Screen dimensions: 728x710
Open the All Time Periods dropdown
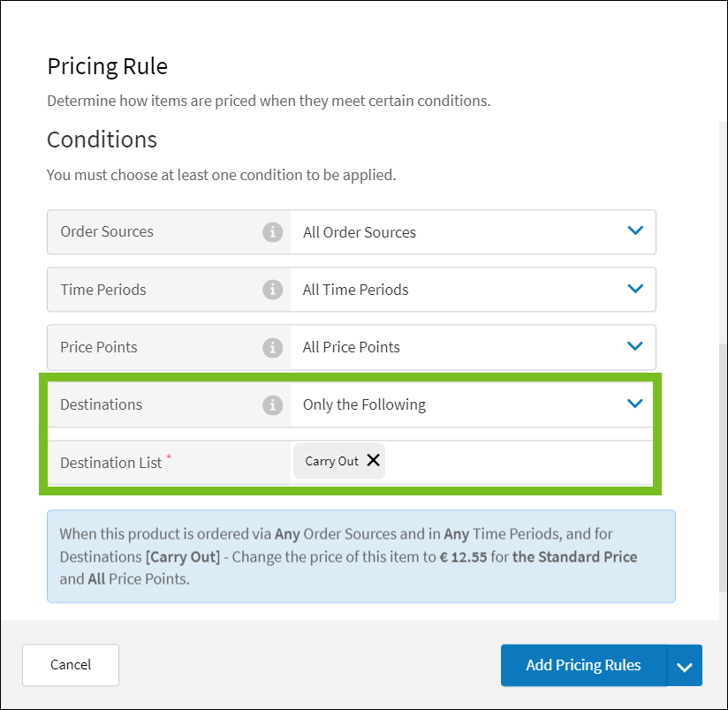473,289
